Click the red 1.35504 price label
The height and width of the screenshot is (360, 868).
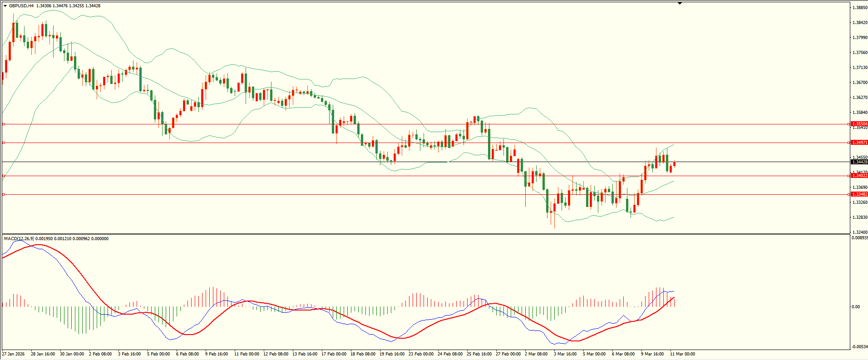tap(859, 124)
